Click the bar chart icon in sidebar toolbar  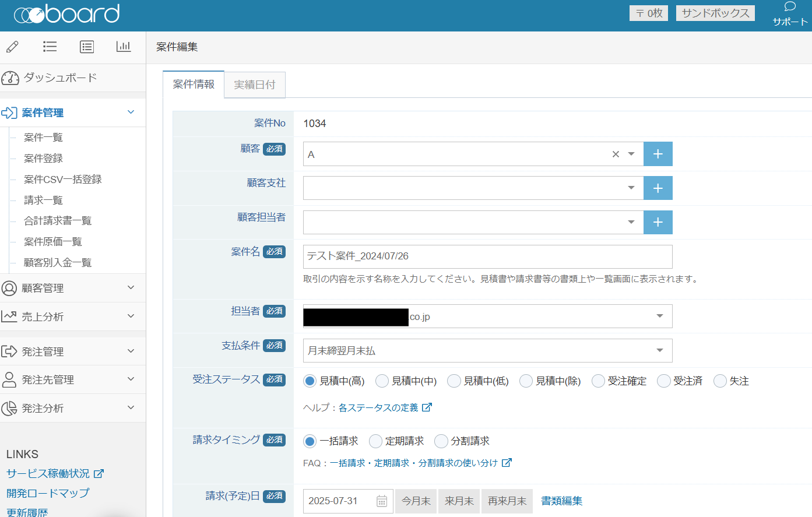pos(124,47)
